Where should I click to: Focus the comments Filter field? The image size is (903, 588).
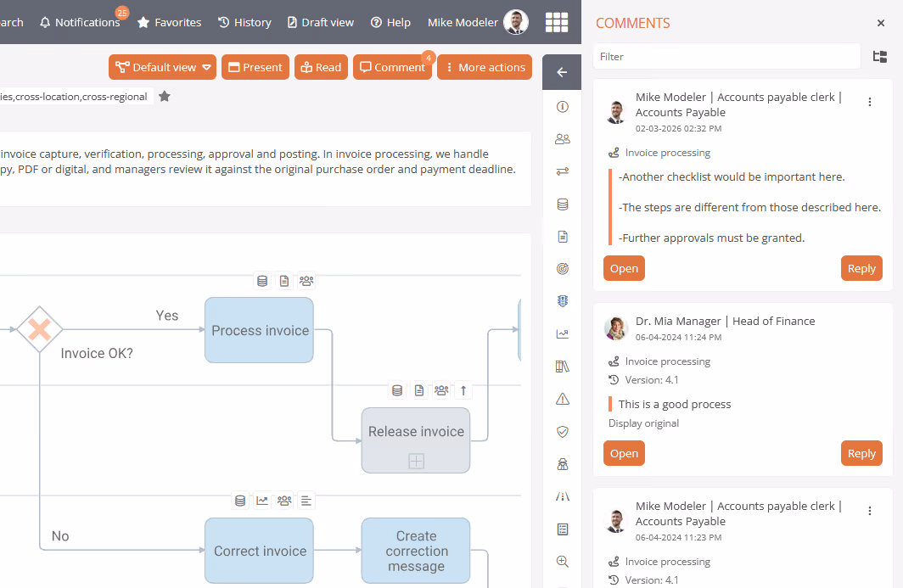click(x=726, y=57)
